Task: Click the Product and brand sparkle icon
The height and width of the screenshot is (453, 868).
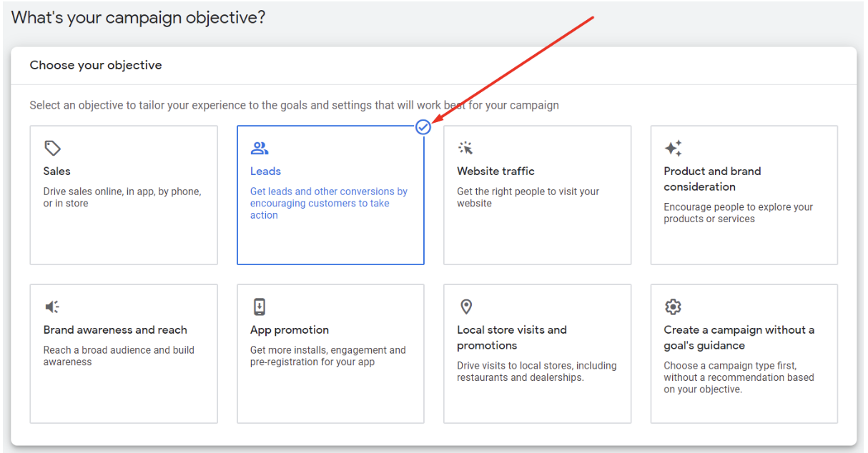Action: pos(673,148)
